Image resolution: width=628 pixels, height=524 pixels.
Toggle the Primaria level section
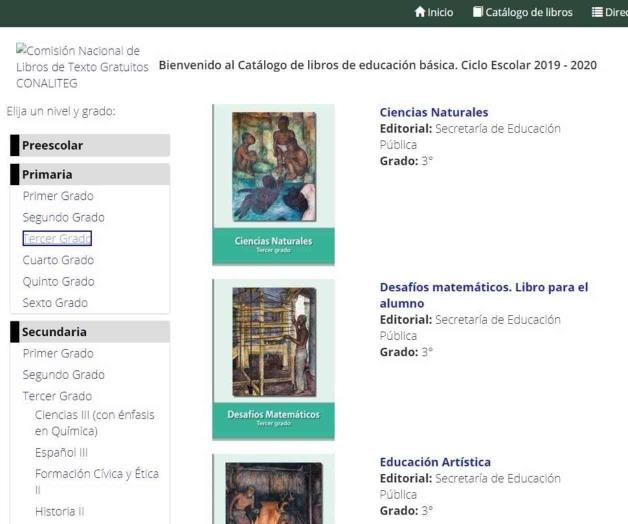tap(90, 174)
